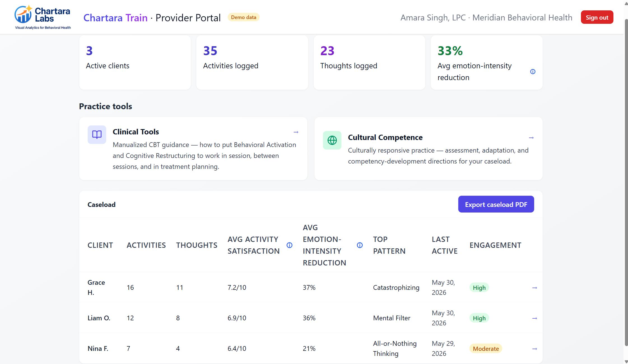Image resolution: width=628 pixels, height=364 pixels.
Task: Click the May 29, 2026 last active date
Action: click(x=443, y=349)
